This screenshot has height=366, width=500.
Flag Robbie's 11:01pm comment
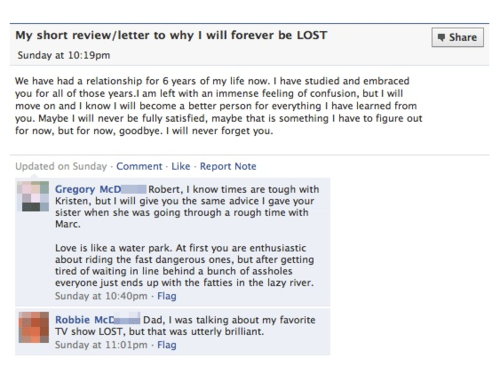pyautogui.click(x=167, y=345)
